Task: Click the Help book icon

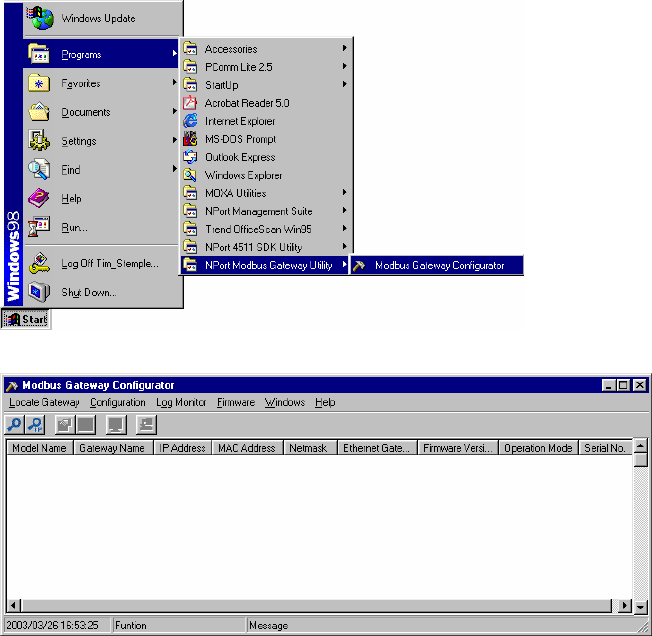Action: tap(39, 198)
